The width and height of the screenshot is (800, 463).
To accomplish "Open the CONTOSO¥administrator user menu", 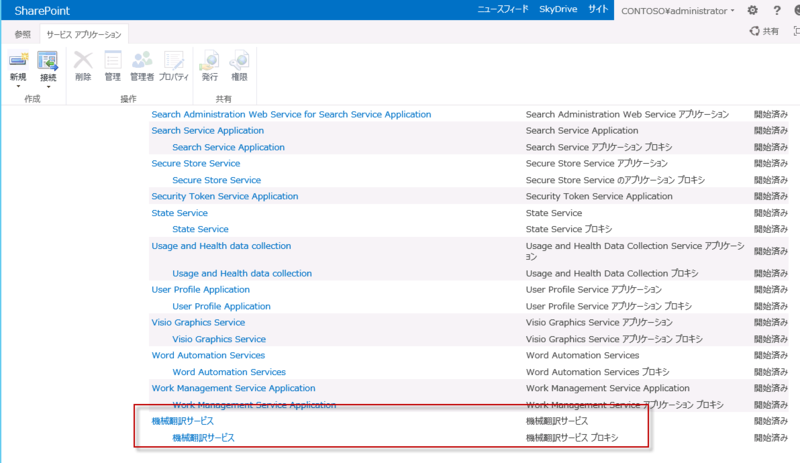I will click(x=678, y=11).
